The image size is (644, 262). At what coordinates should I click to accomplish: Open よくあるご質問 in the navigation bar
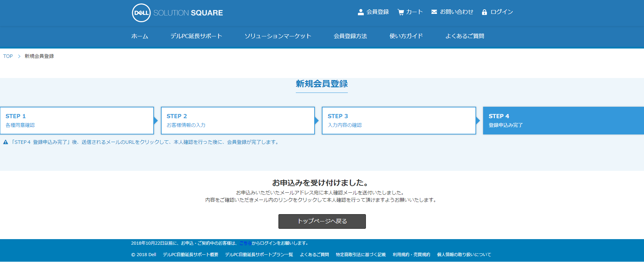tap(465, 36)
